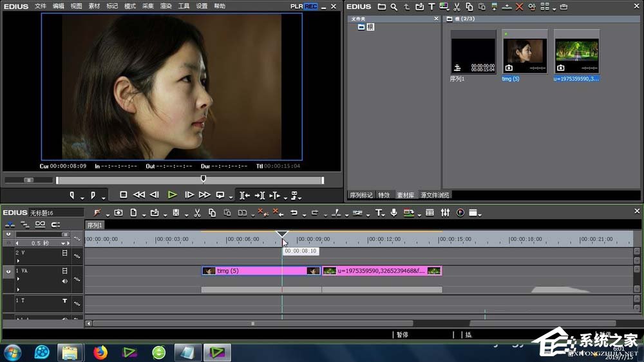Toggle the 2 V track lock box
Image resolution: width=644 pixels, height=362 pixels.
click(x=64, y=253)
